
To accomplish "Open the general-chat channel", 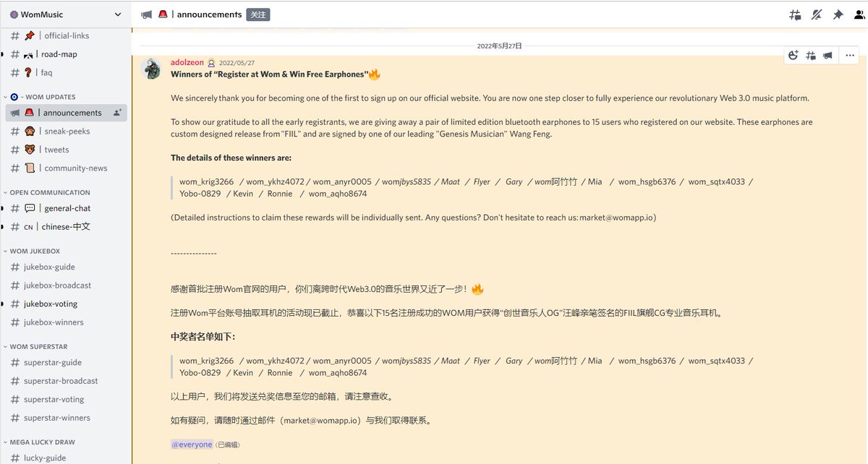I will pyautogui.click(x=67, y=208).
